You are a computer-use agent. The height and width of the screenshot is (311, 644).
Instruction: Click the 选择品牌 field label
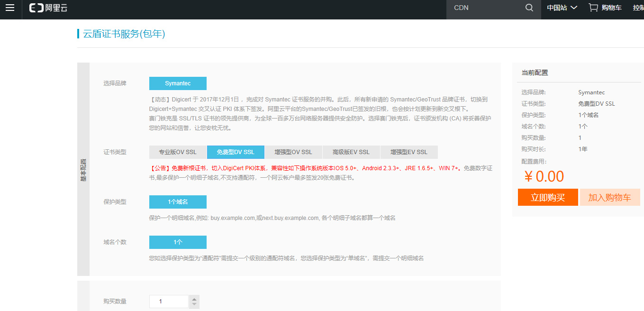tap(115, 83)
